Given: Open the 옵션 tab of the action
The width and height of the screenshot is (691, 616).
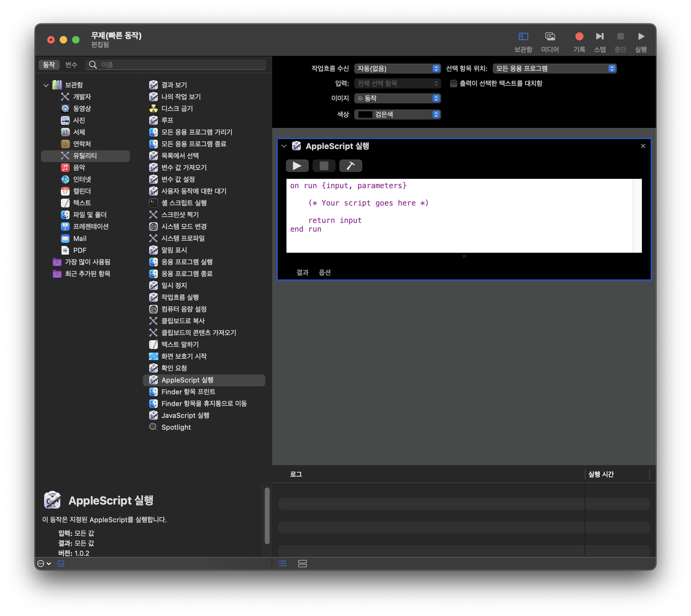Looking at the screenshot, I should (x=324, y=273).
